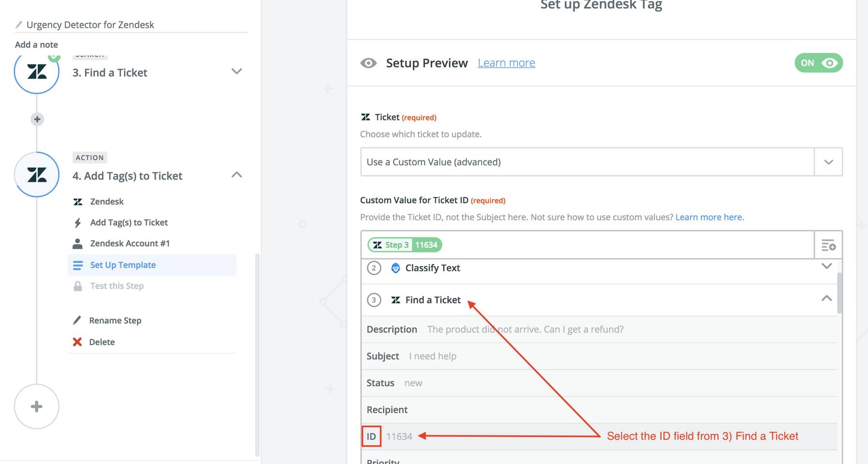Image resolution: width=868 pixels, height=464 pixels.
Task: Click the red X Delete icon
Action: [x=77, y=342]
